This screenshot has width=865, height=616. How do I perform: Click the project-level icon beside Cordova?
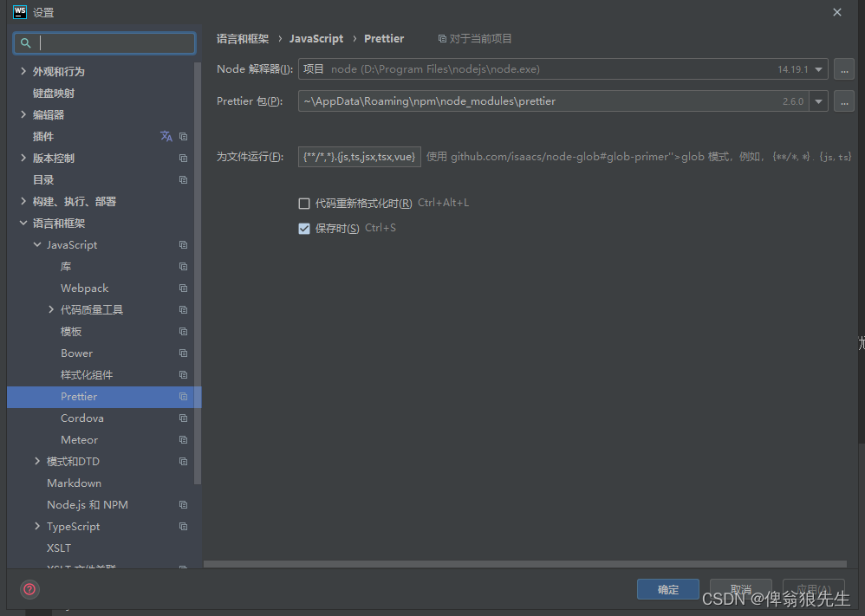tap(183, 418)
